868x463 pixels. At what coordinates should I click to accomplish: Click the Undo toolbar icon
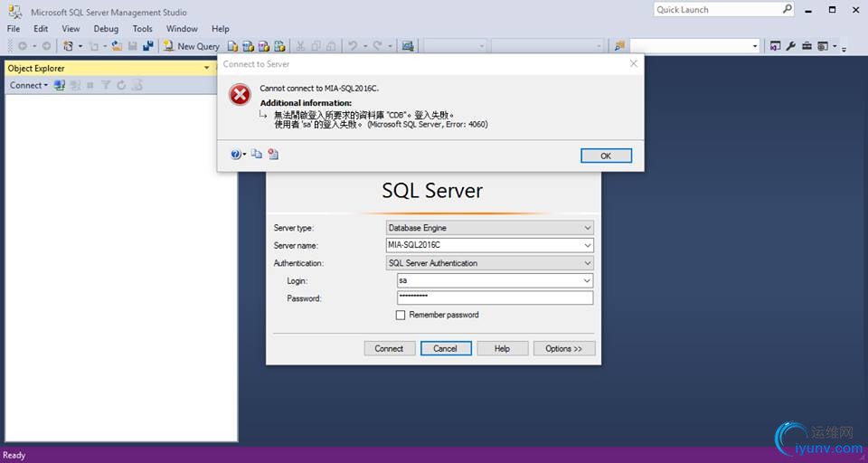(x=353, y=46)
